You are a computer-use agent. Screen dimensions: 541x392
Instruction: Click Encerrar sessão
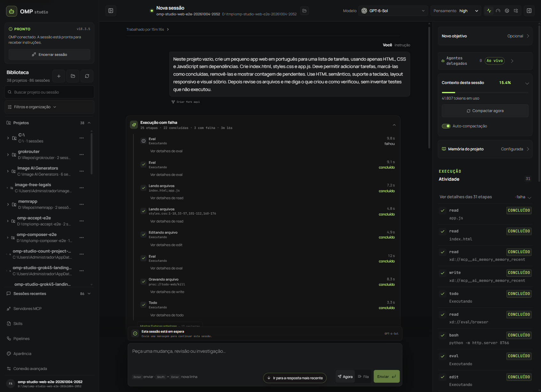point(49,55)
